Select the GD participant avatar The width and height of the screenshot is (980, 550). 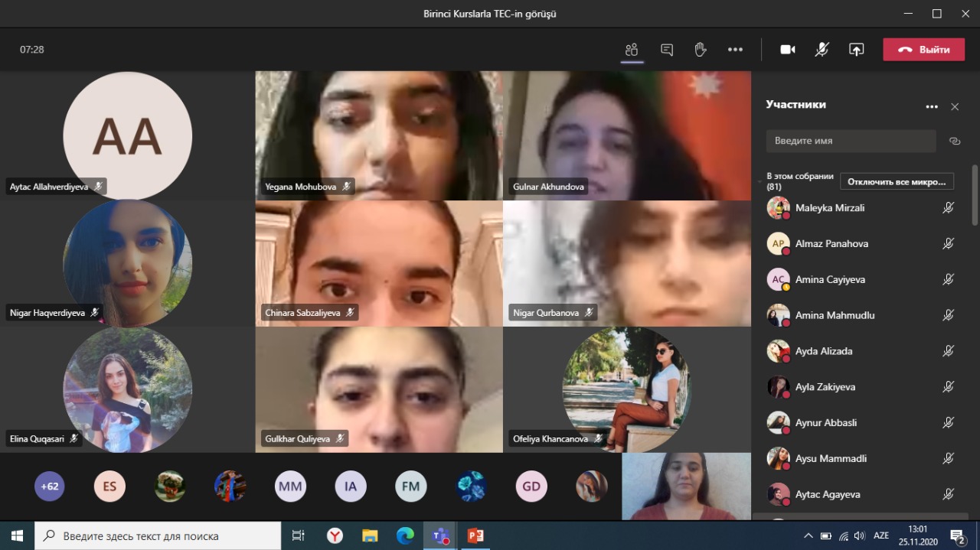(x=531, y=486)
